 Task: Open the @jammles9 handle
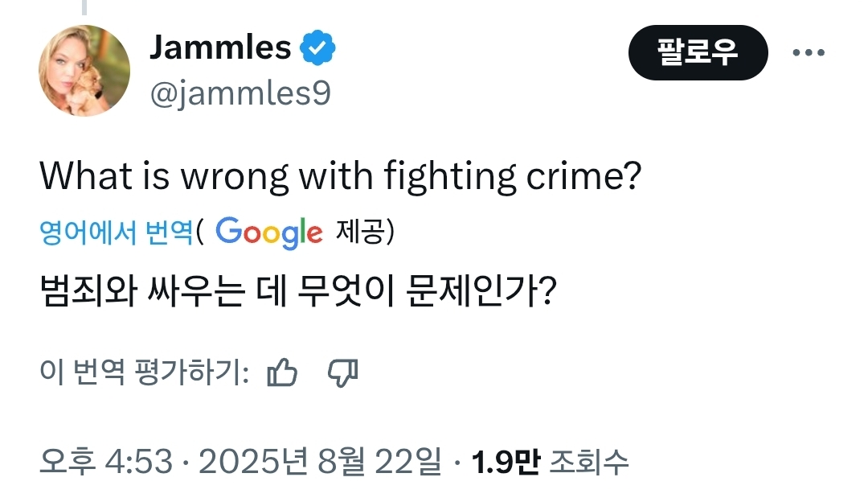tap(240, 93)
